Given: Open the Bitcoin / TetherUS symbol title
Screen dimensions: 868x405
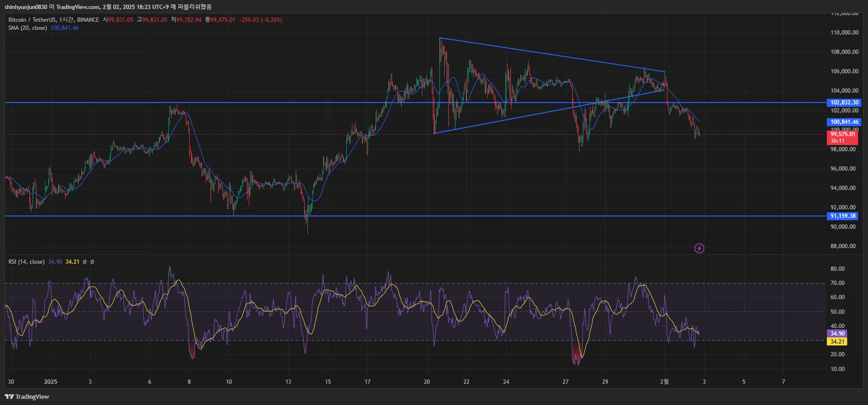Looking at the screenshot, I should (x=32, y=20).
